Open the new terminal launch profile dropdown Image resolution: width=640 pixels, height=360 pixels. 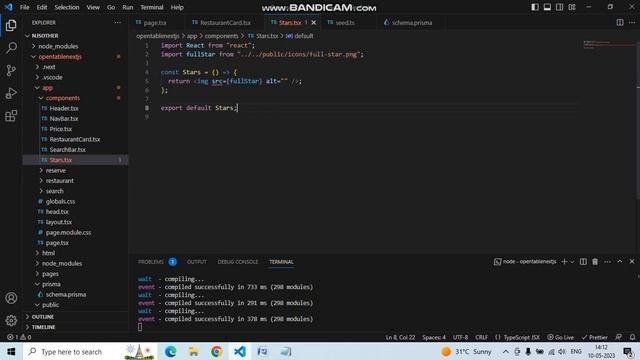(572, 262)
